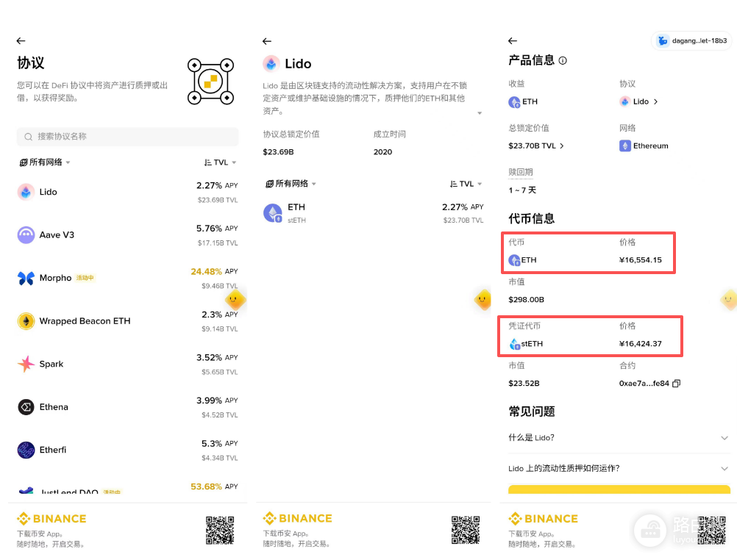737x560 pixels.
Task: Click Wrapped Beacon ETH name text
Action: pos(85,321)
